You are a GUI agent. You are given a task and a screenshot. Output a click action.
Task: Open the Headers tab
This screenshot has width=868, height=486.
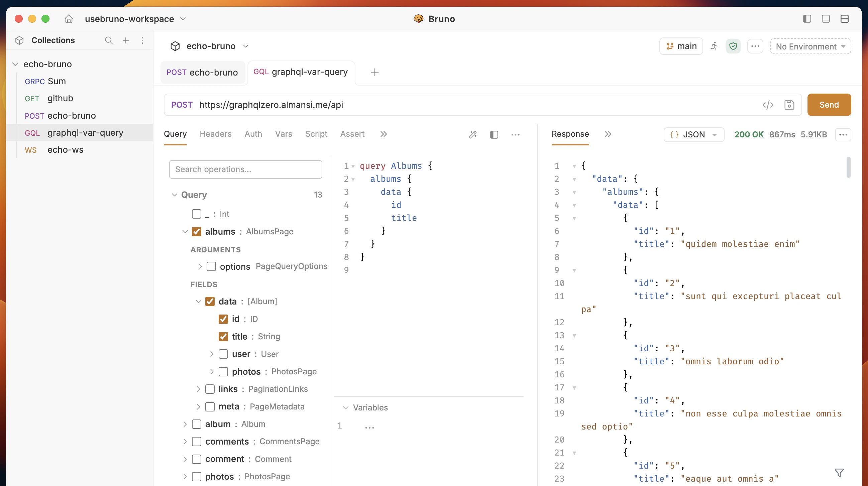(x=216, y=134)
